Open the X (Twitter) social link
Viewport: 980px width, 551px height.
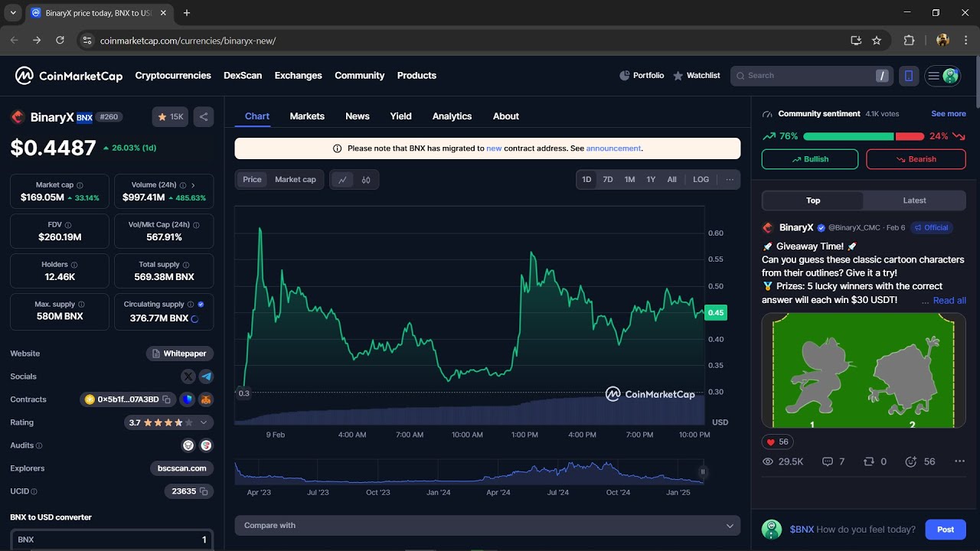click(188, 377)
